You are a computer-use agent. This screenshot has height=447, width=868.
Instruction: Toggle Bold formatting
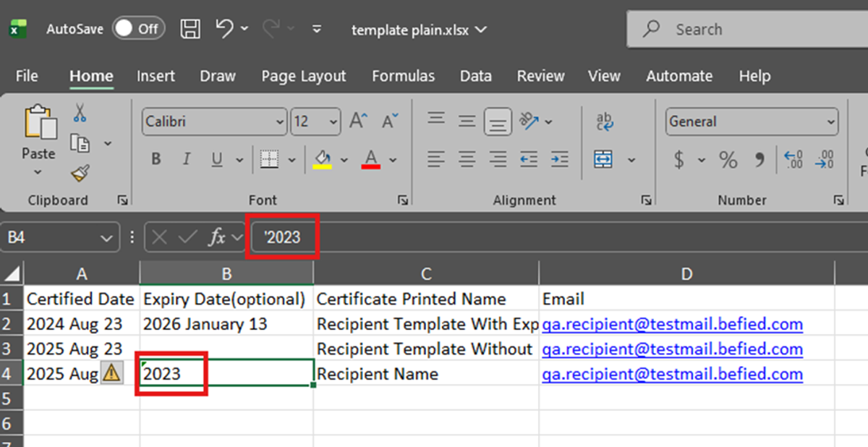[x=156, y=159]
